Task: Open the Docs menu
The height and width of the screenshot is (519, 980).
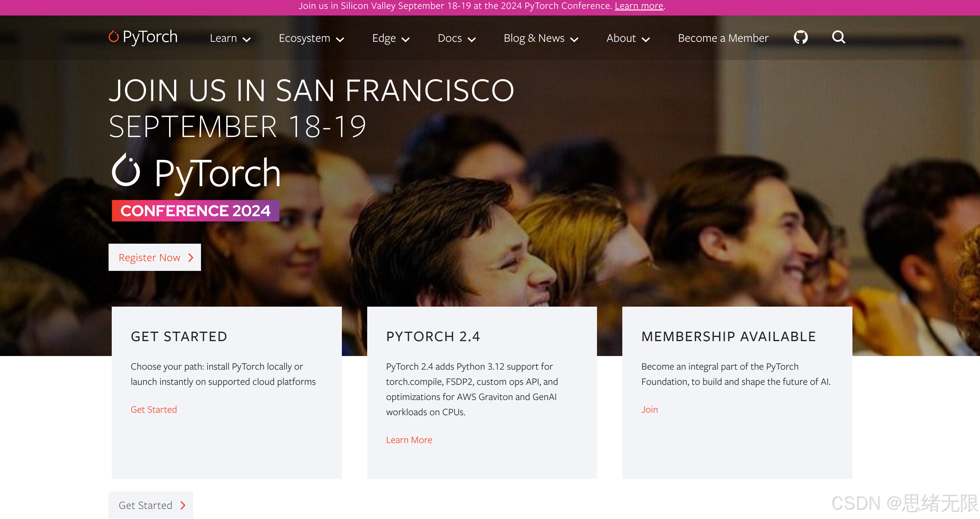Action: pyautogui.click(x=456, y=38)
